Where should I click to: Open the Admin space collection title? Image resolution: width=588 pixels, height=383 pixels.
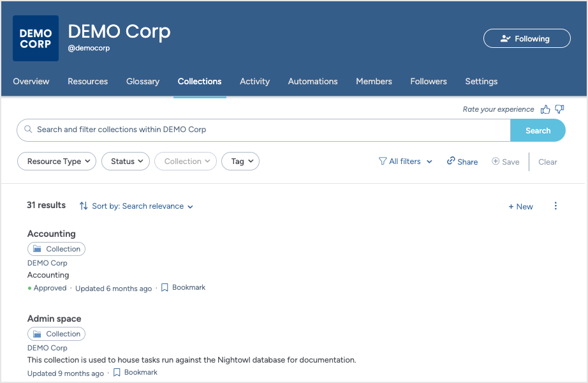(x=54, y=319)
